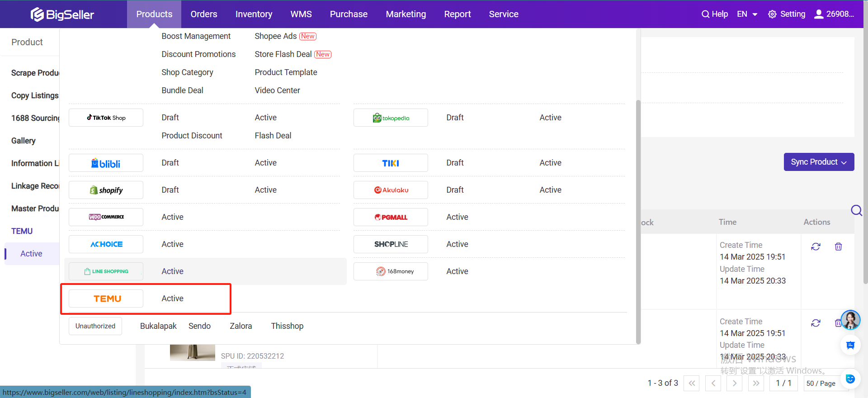
Task: Open the customer service avatar chat
Action: pos(850,320)
